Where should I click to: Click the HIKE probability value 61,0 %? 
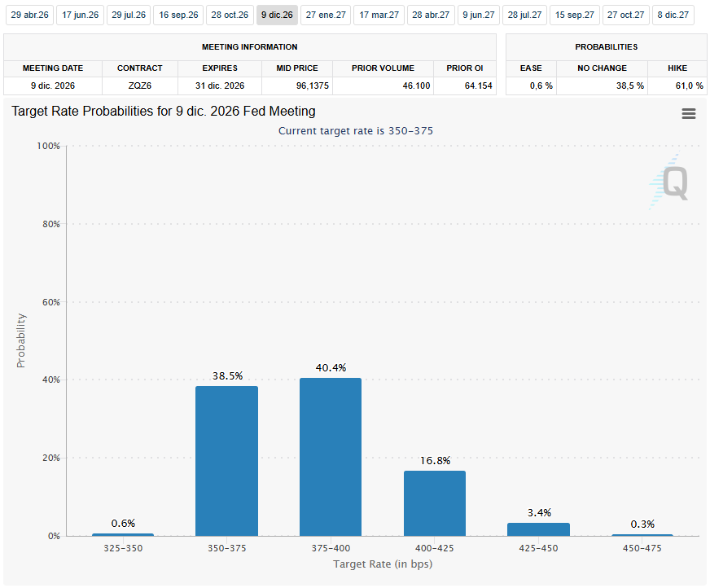[x=677, y=86]
